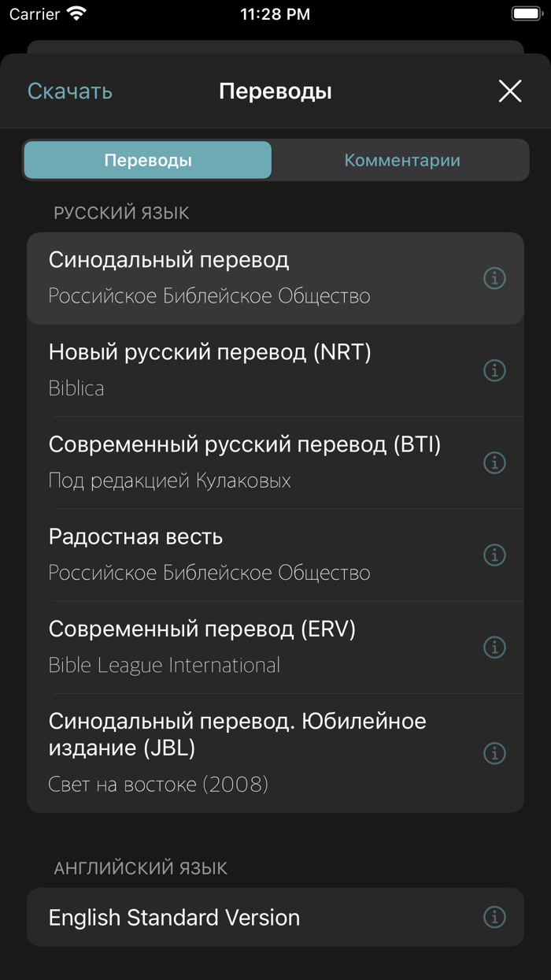
Task: Show details for Современный русский перевод (BTI)
Action: click(x=494, y=462)
